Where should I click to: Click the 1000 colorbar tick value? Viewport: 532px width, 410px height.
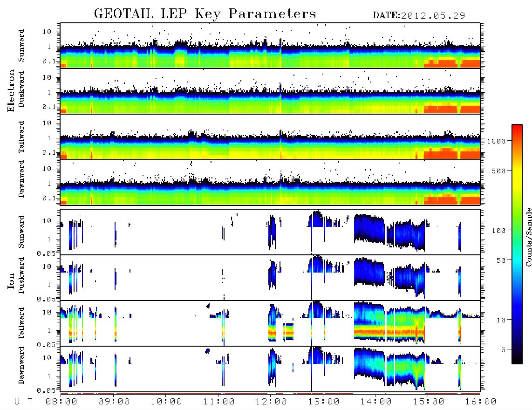click(496, 141)
